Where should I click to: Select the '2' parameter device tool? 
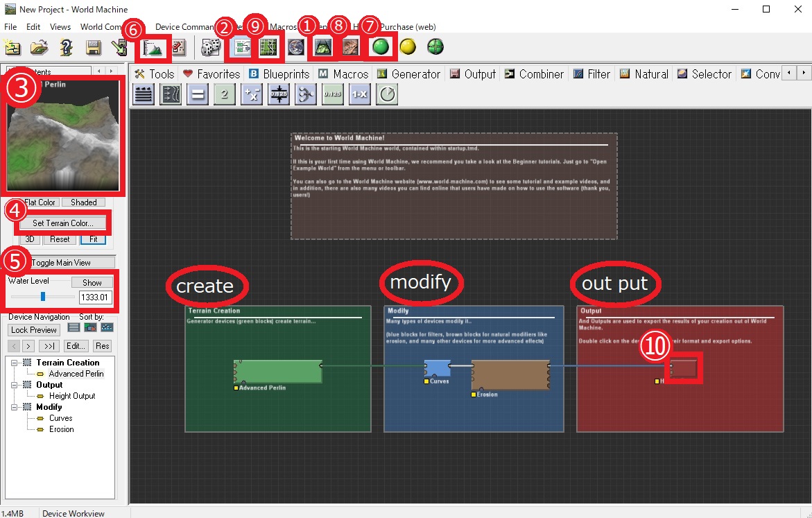(x=224, y=94)
